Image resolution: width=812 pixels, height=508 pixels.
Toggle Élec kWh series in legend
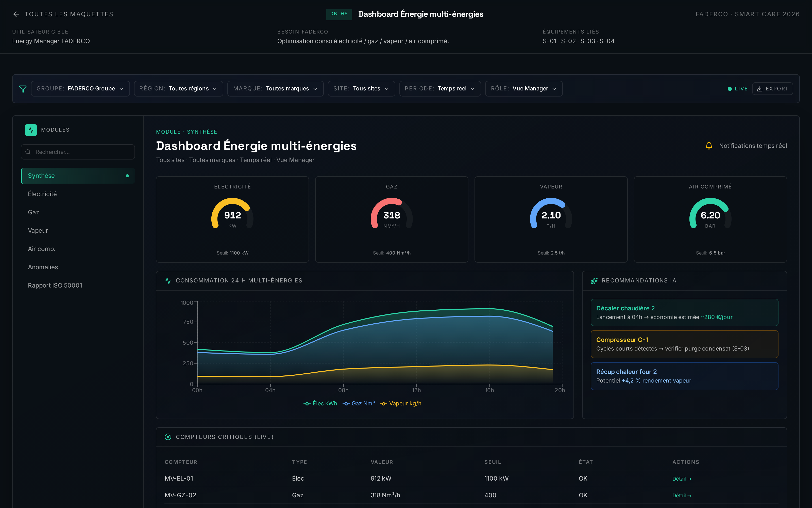[320, 404]
